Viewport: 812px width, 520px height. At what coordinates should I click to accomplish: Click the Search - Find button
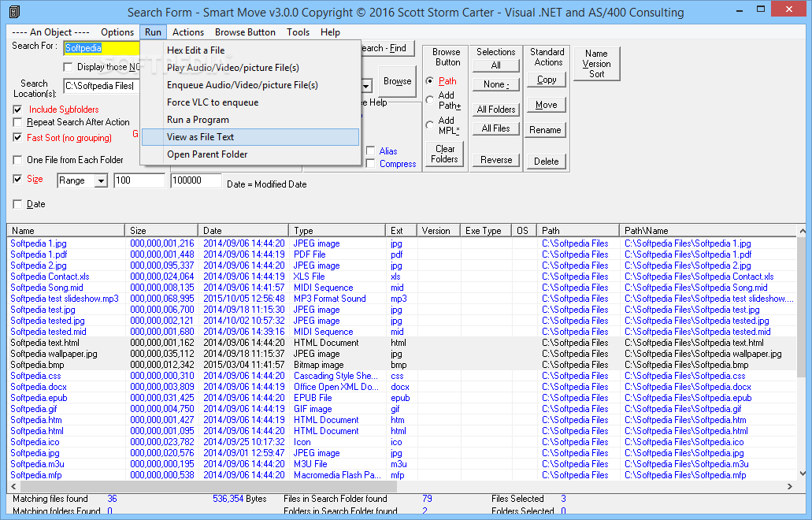387,48
